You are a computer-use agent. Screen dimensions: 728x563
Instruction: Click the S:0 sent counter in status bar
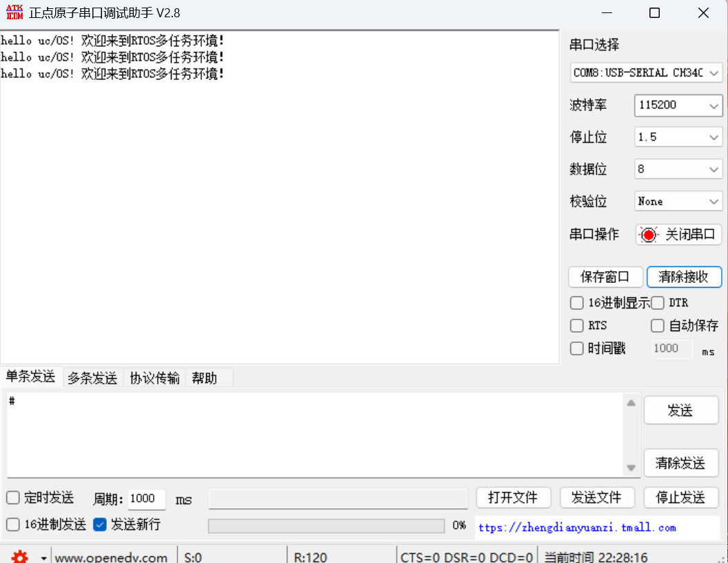(x=193, y=557)
